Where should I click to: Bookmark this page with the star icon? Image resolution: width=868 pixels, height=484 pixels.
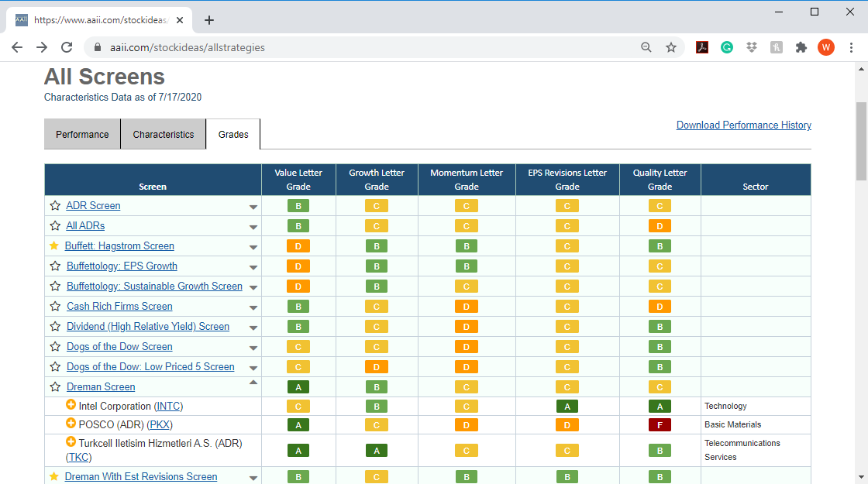[671, 47]
